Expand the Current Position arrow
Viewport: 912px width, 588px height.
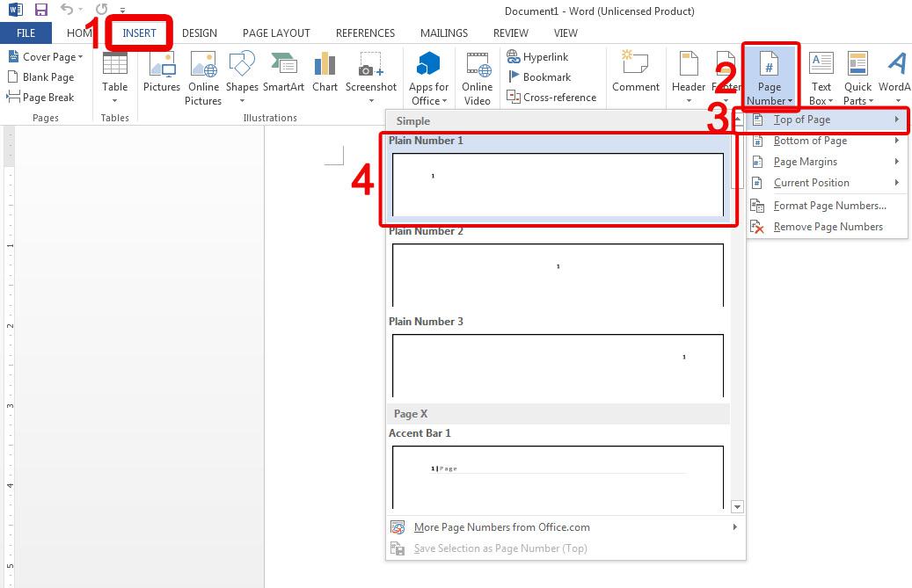tap(897, 183)
